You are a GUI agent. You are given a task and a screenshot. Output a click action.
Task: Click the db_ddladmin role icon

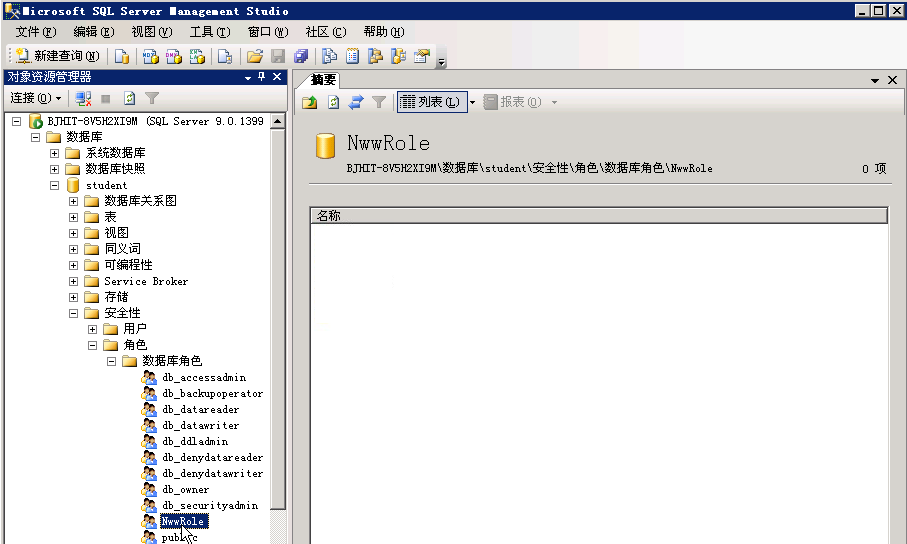coord(149,441)
